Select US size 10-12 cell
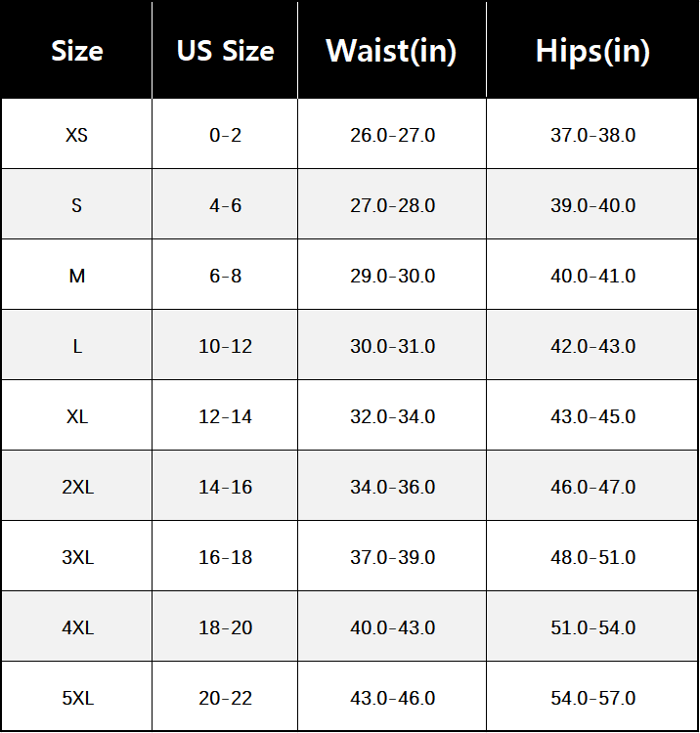 coord(225,346)
